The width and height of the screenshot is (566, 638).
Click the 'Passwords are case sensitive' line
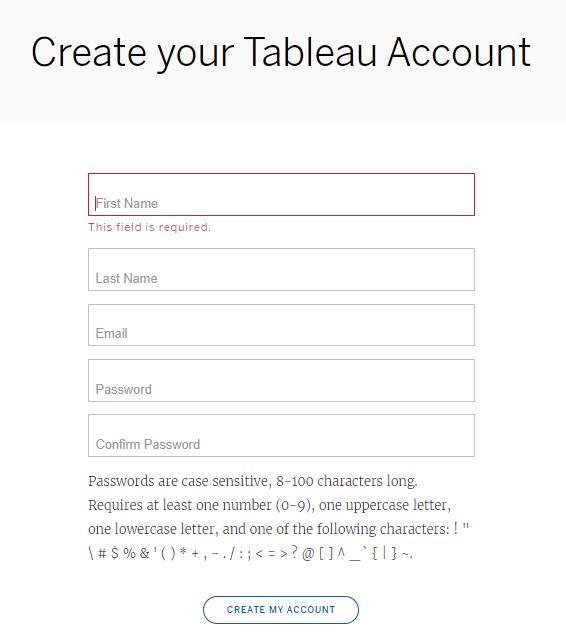pyautogui.click(x=253, y=481)
